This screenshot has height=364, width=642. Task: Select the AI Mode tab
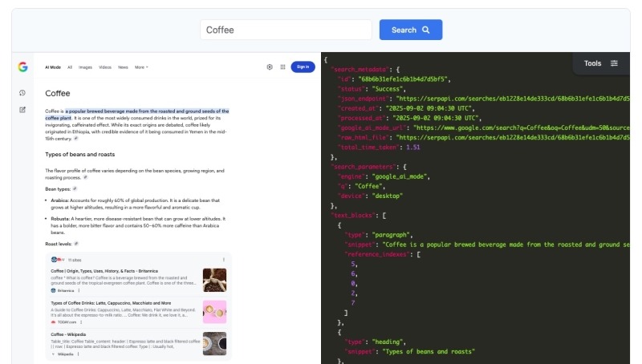[x=52, y=67]
